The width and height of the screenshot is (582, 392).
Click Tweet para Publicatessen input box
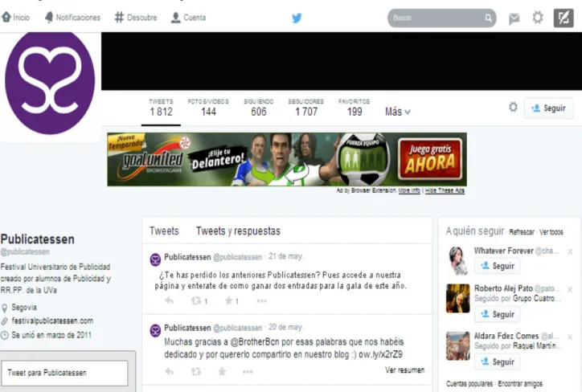(64, 373)
